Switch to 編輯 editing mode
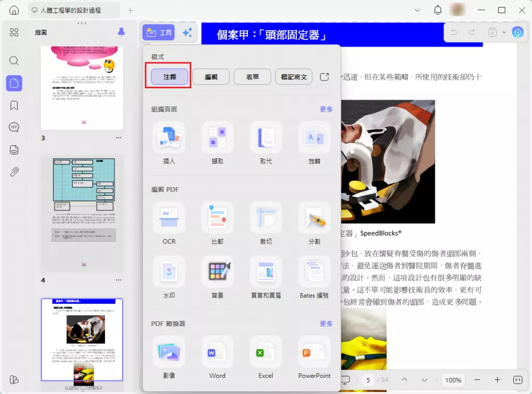The image size is (532, 394). coord(210,76)
